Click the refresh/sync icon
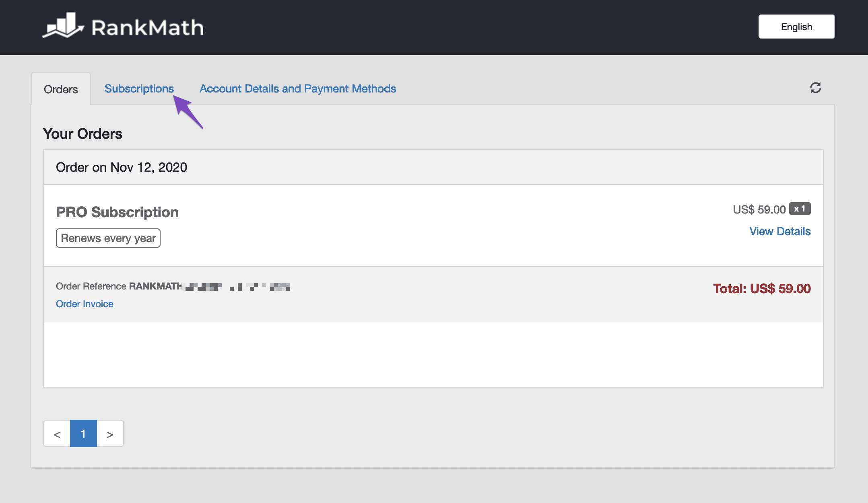 tap(815, 88)
